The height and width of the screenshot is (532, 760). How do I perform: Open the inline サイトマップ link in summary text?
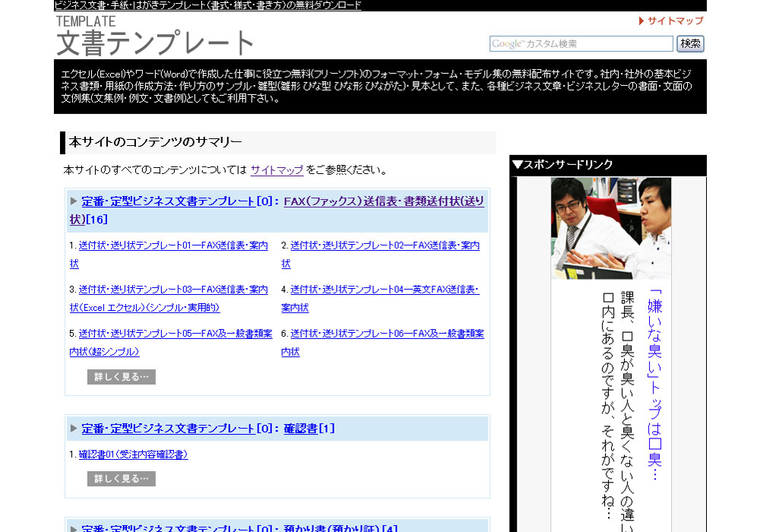tap(277, 170)
